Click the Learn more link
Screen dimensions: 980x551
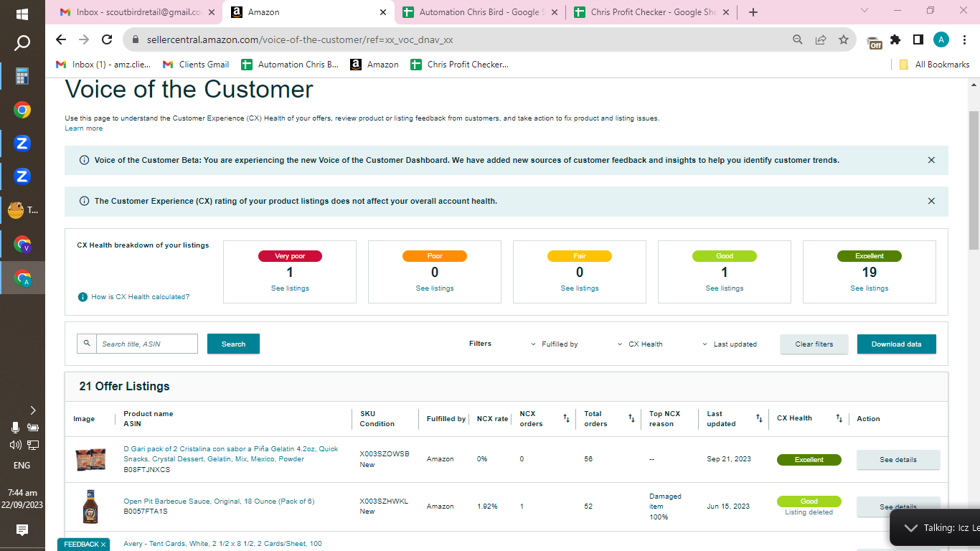(84, 128)
